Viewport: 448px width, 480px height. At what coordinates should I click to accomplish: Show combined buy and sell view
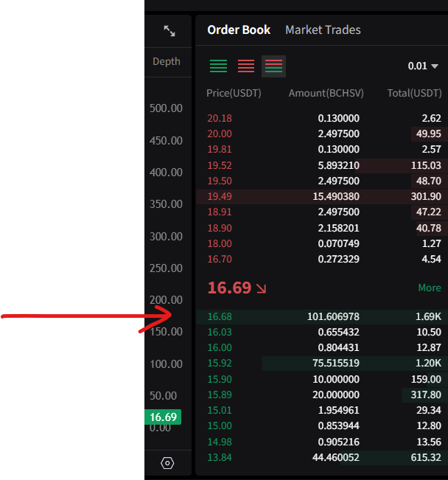[273, 66]
